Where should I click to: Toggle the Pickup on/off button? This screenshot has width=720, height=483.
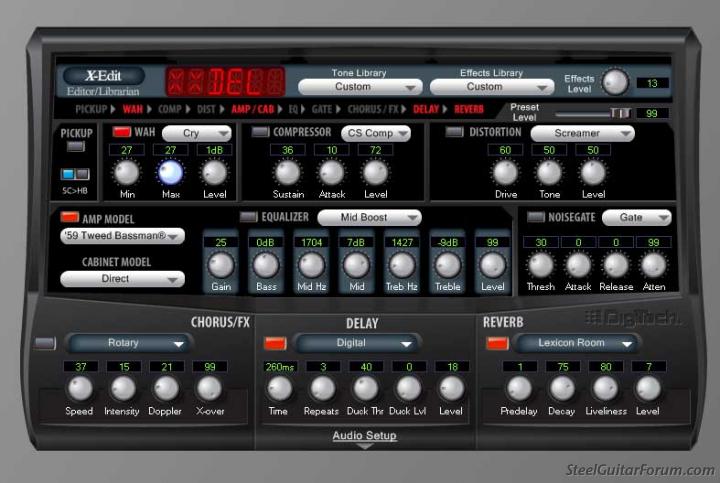(x=76, y=147)
